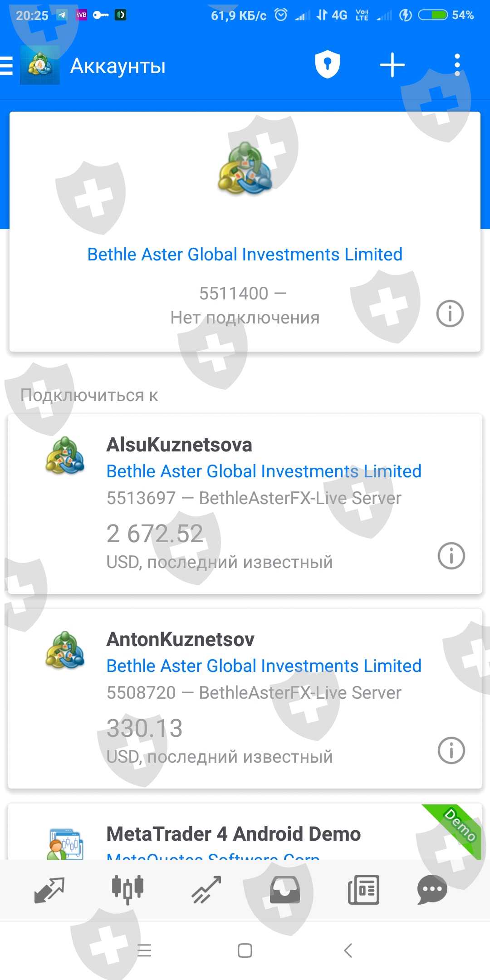Open the History inbox tab

[x=284, y=889]
